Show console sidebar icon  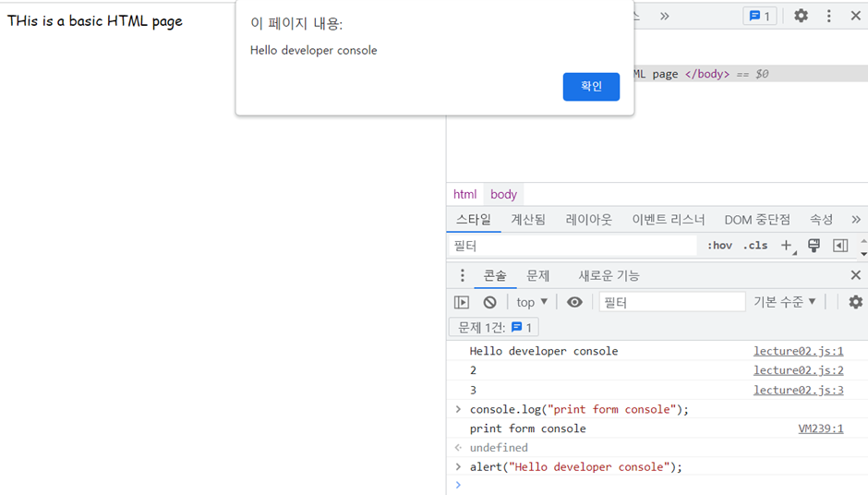point(462,302)
